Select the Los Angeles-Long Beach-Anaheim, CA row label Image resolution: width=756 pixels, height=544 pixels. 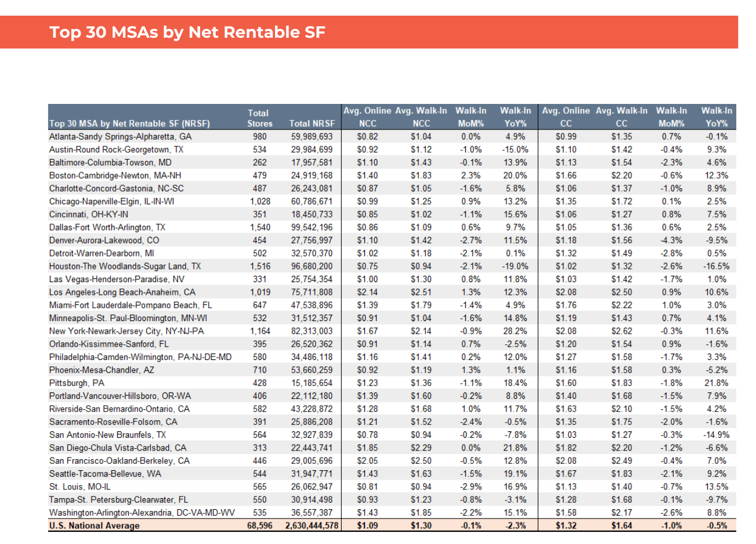tap(122, 292)
